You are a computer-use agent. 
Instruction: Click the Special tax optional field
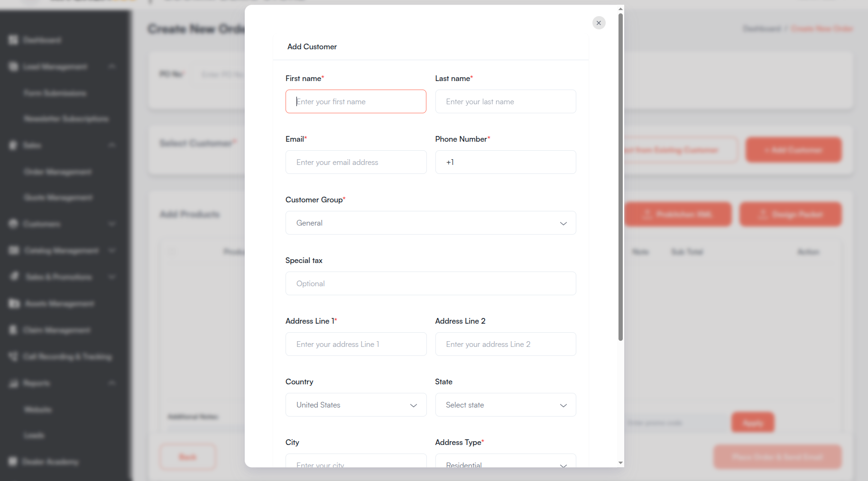click(431, 283)
